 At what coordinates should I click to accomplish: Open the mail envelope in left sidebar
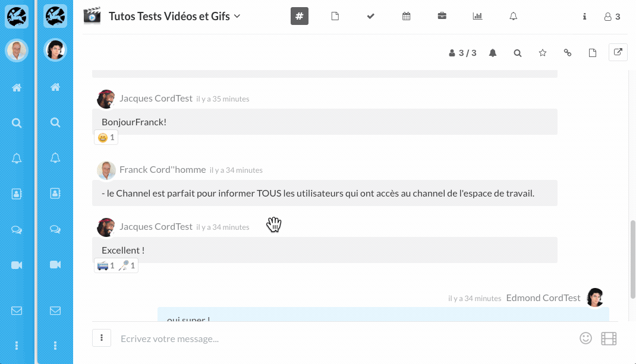coord(17,310)
